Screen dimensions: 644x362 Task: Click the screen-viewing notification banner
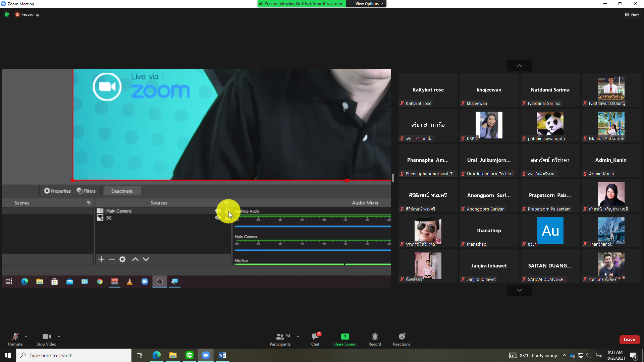click(302, 4)
